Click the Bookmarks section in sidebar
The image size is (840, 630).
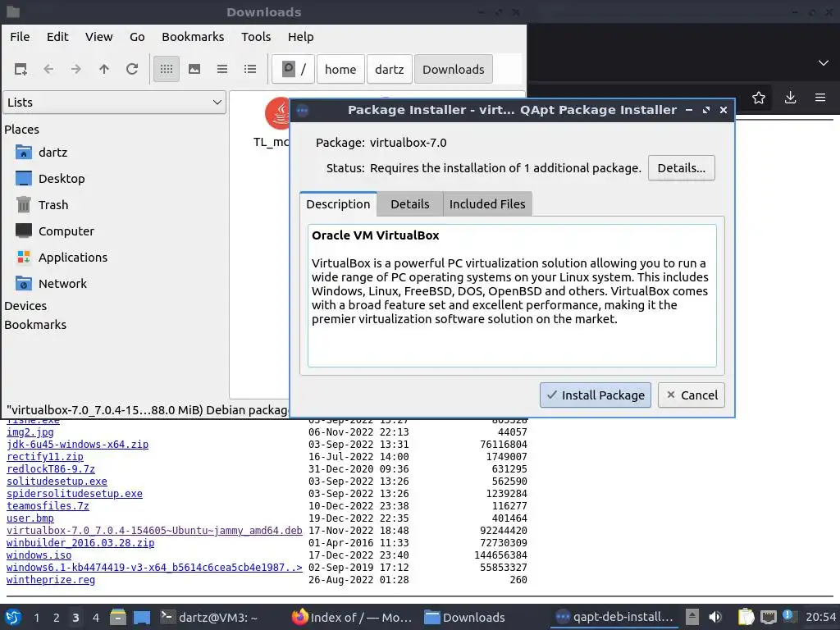(x=35, y=325)
